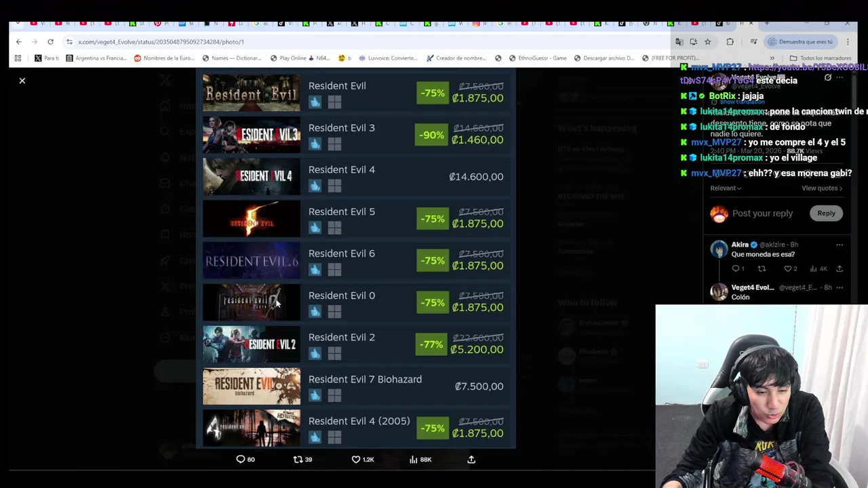Click the Windows icon under Resident Evil 5
The width and height of the screenshot is (868, 488).
[334, 228]
